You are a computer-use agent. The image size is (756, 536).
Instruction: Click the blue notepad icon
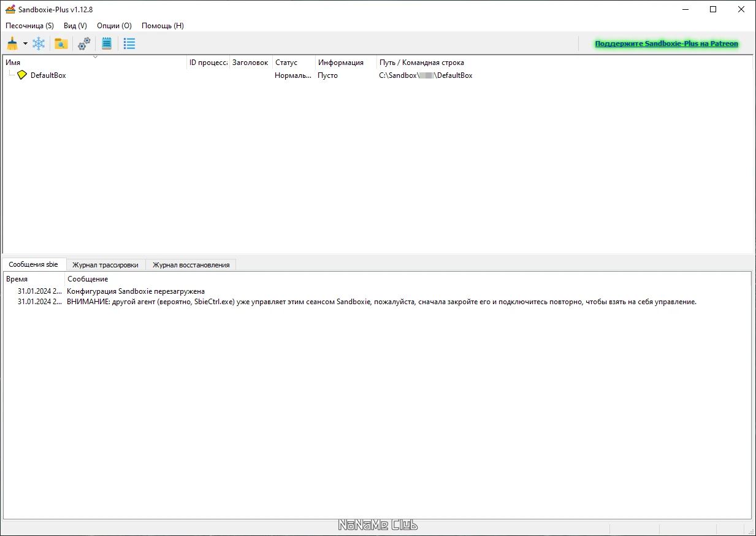tap(107, 44)
